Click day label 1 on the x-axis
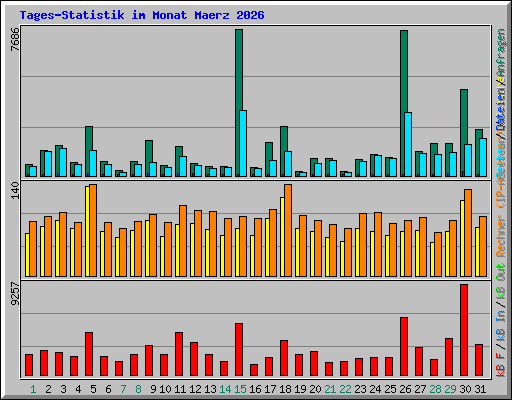 coord(33,389)
